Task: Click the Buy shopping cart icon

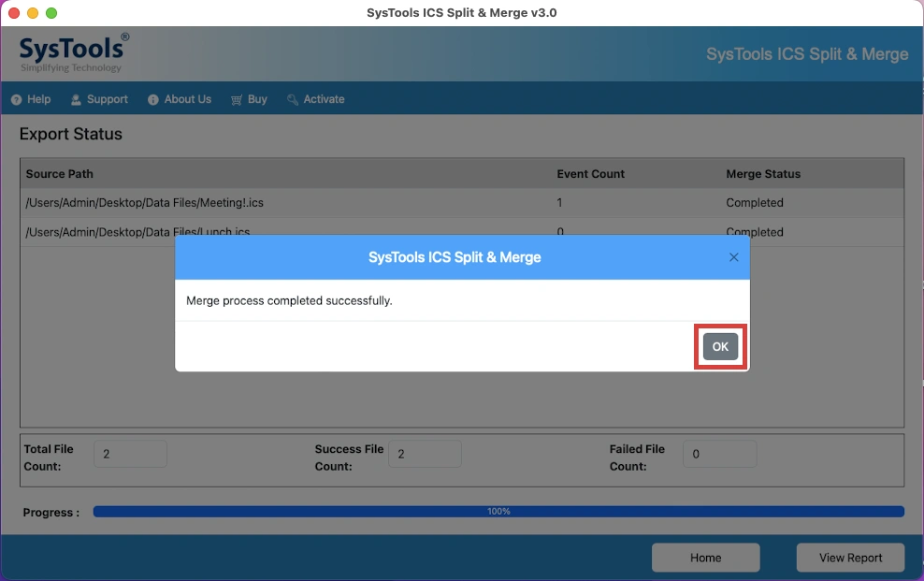Action: (237, 99)
